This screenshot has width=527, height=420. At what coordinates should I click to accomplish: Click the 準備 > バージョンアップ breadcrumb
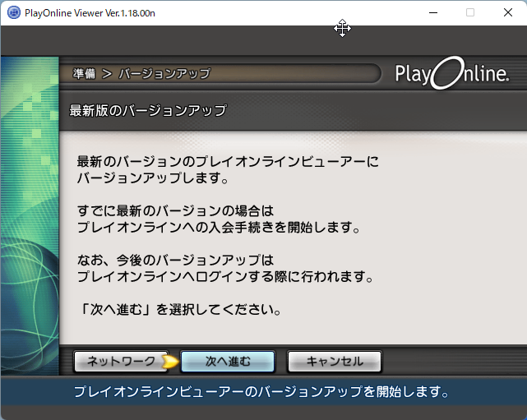pyautogui.click(x=141, y=74)
